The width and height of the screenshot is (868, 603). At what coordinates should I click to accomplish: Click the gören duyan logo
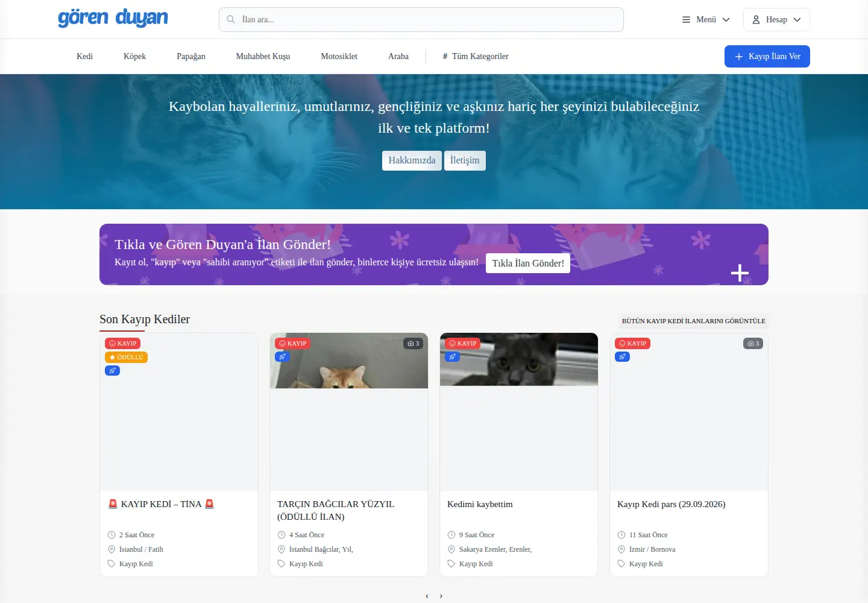pyautogui.click(x=113, y=18)
